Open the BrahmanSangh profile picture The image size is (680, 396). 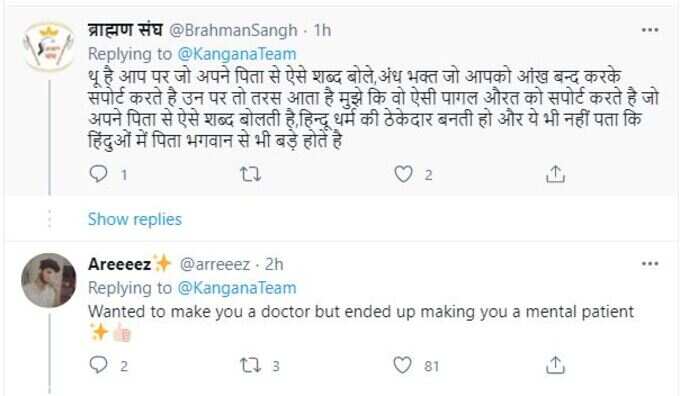point(49,48)
